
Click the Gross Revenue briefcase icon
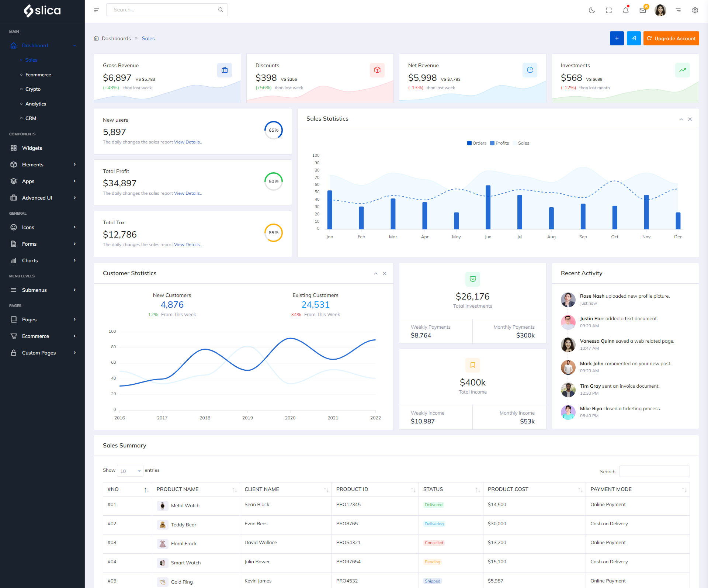pos(225,70)
